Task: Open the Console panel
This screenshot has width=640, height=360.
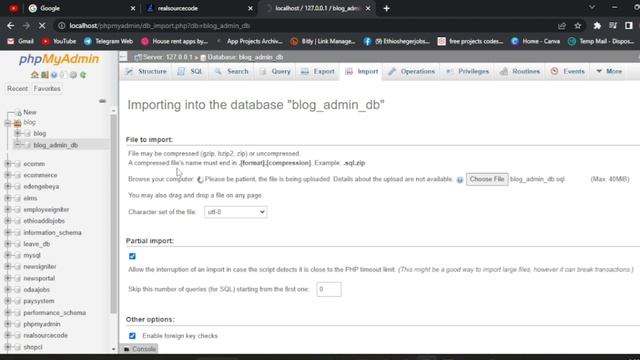Action: tap(140, 349)
